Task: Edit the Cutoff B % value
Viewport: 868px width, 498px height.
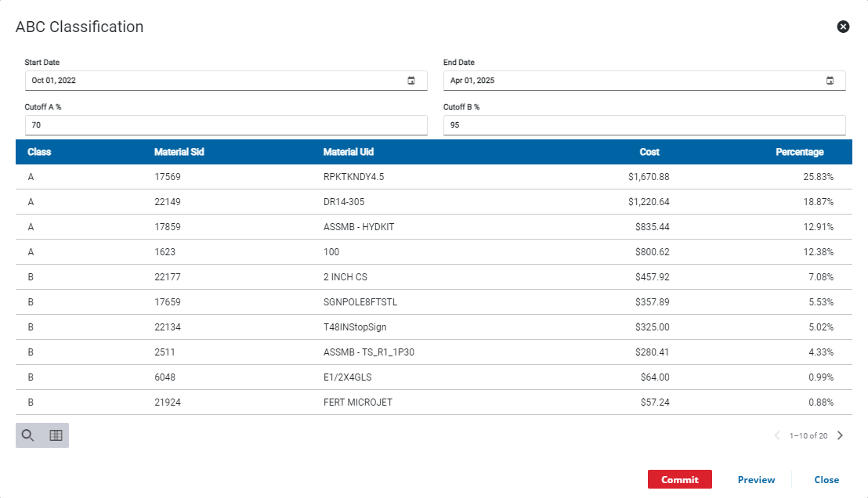Action: (x=644, y=125)
